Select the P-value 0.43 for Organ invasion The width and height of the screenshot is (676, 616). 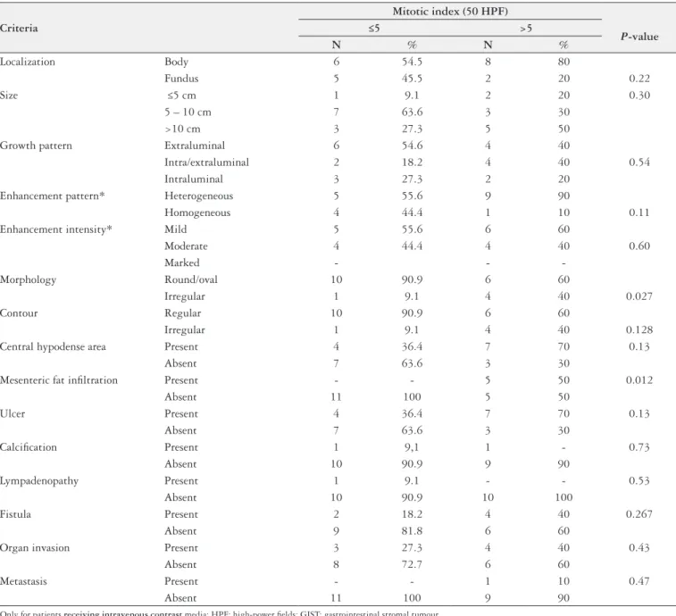tap(638, 548)
